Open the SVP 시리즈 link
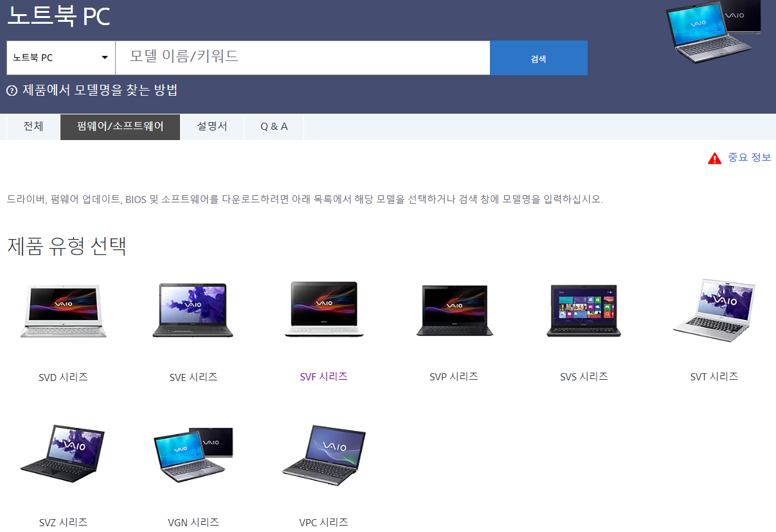The height and width of the screenshot is (532, 776). [x=454, y=377]
